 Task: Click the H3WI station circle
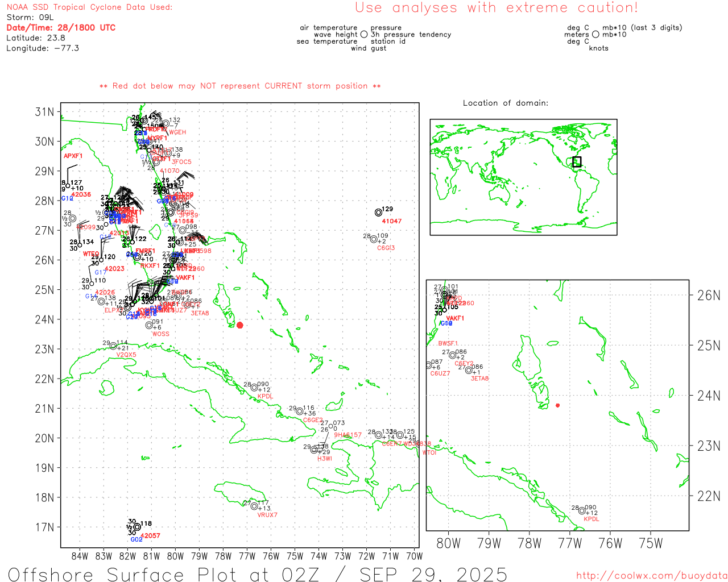tap(314, 450)
